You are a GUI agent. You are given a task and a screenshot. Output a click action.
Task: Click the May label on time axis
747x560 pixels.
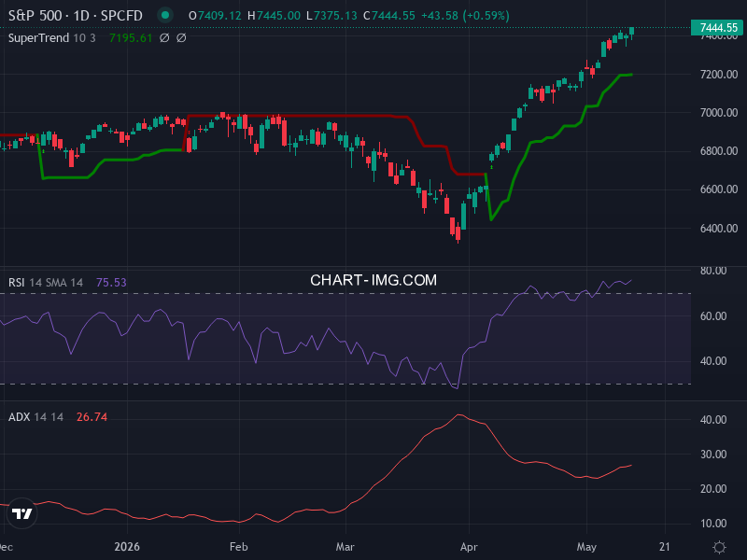pos(586,547)
